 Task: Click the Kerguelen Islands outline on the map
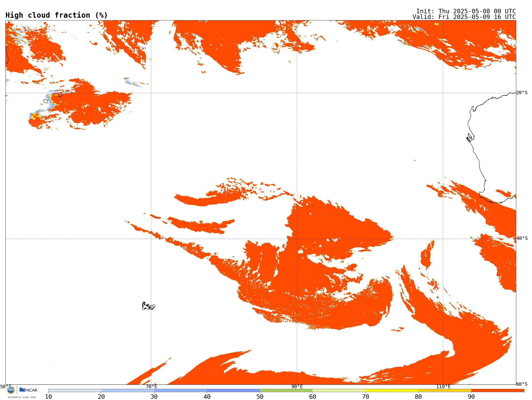149,306
